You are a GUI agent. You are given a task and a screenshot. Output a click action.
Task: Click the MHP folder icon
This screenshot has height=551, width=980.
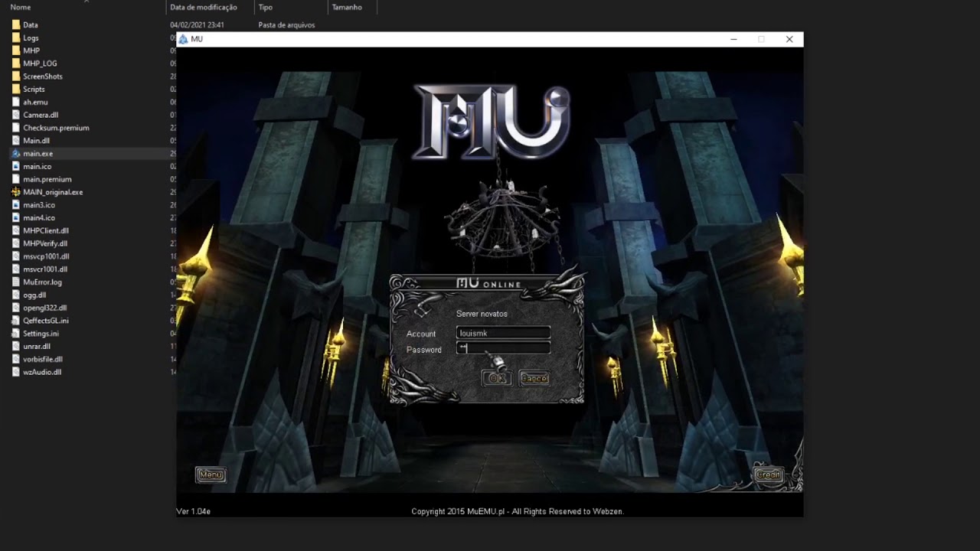pos(16,51)
